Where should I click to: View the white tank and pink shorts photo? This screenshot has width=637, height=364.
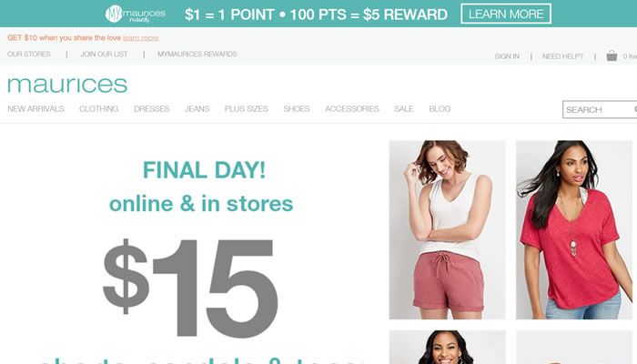pyautogui.click(x=448, y=230)
